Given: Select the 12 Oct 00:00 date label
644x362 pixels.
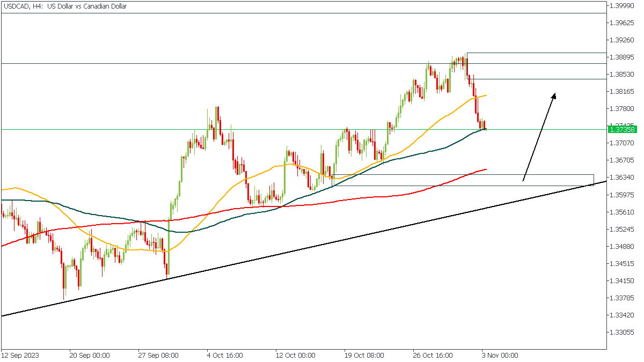Looking at the screenshot, I should click(x=294, y=355).
